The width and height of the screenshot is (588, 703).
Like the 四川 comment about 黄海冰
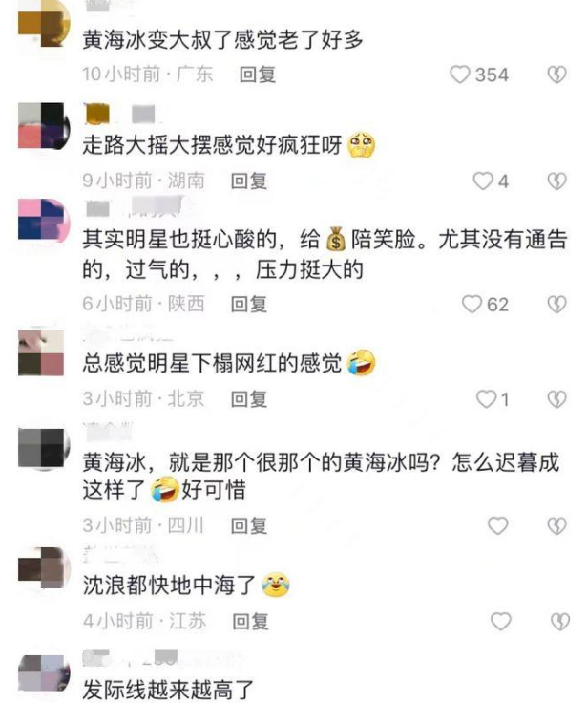(498, 525)
